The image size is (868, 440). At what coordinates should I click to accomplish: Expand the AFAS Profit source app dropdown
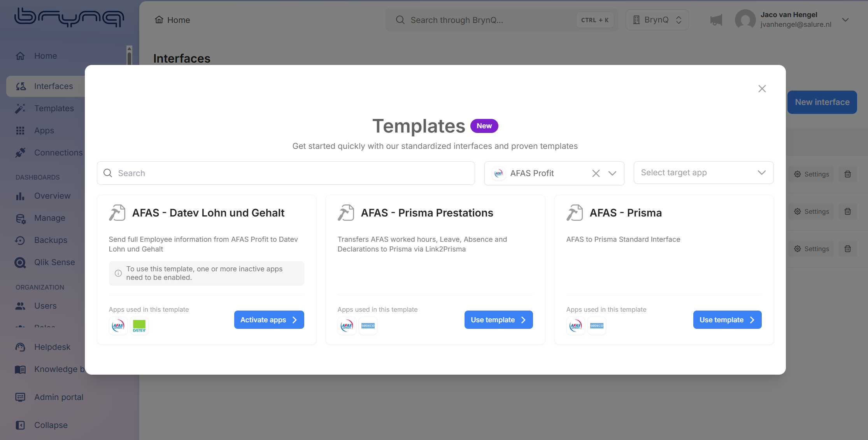[612, 173]
